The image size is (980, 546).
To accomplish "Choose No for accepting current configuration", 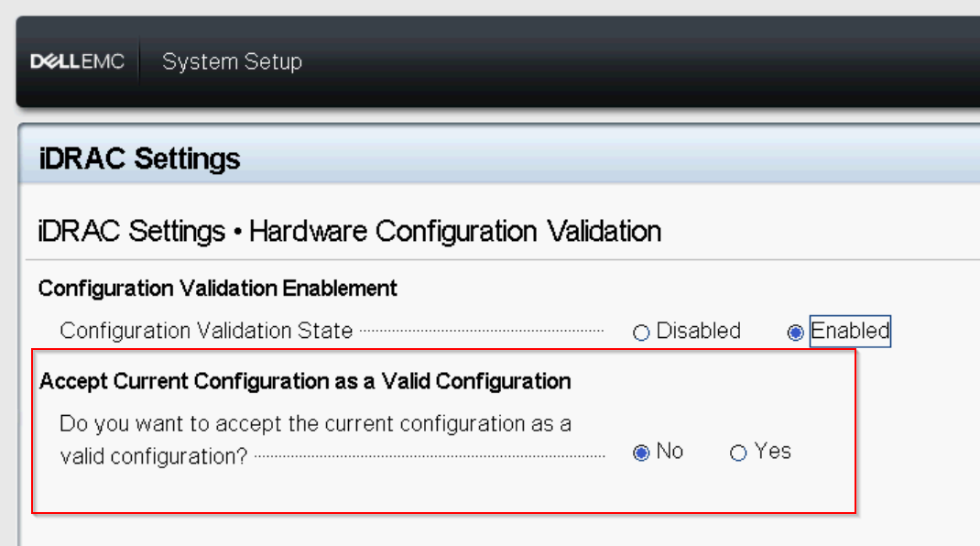I will [641, 452].
